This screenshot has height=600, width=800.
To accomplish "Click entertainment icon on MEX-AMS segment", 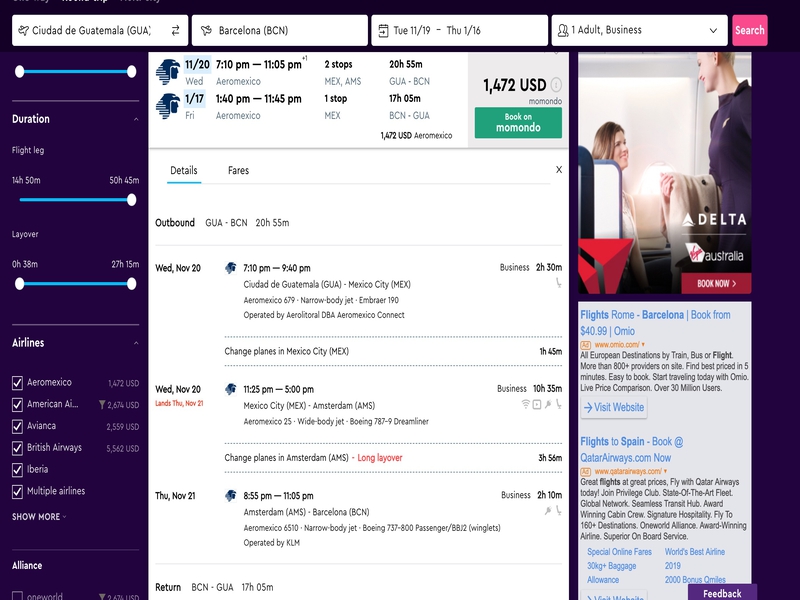I will pyautogui.click(x=537, y=404).
